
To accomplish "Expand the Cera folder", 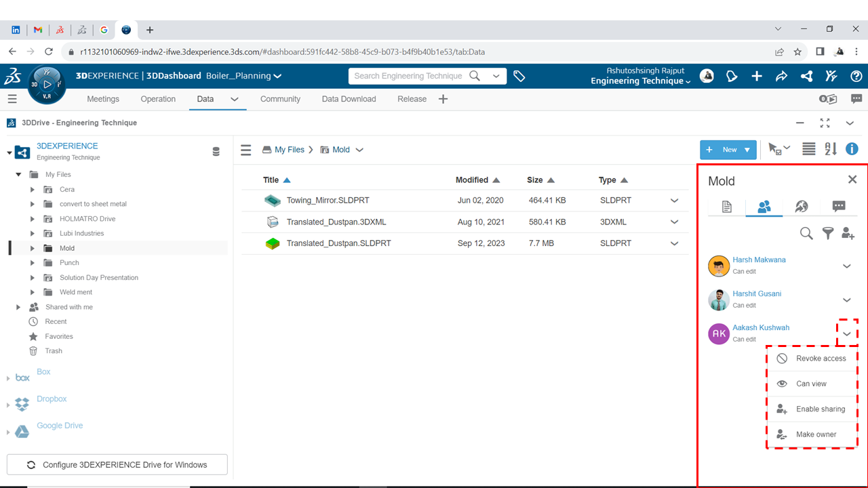I will point(32,190).
